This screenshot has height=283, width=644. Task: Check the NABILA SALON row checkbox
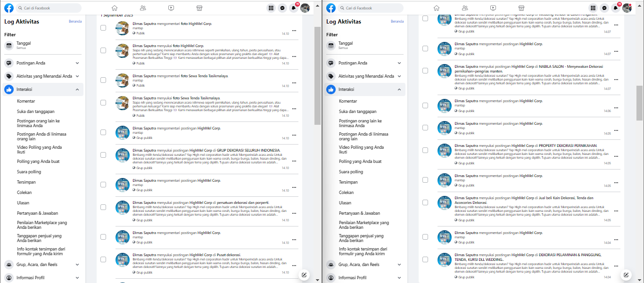coord(425,71)
